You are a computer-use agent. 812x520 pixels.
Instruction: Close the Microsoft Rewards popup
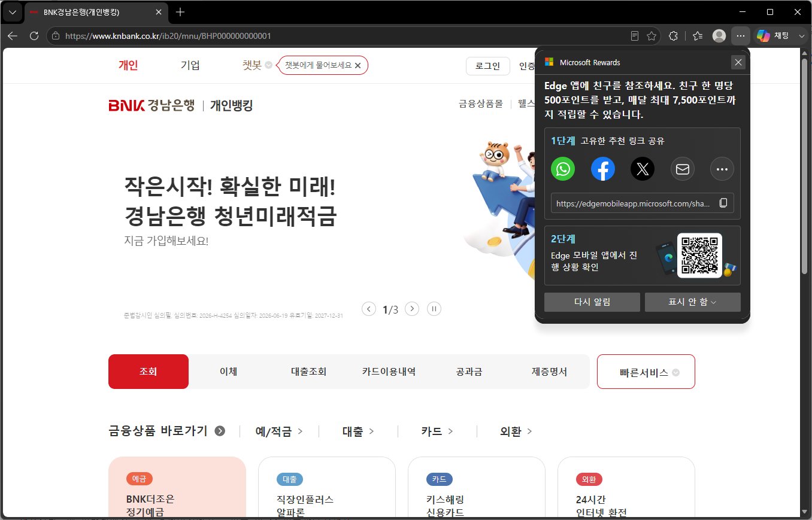pos(738,62)
